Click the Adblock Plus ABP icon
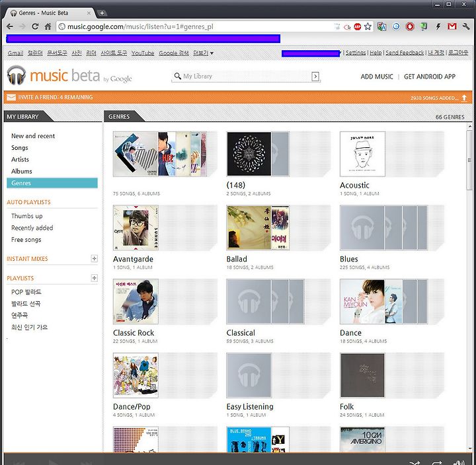Viewport: 476px width, 465px height. click(357, 26)
